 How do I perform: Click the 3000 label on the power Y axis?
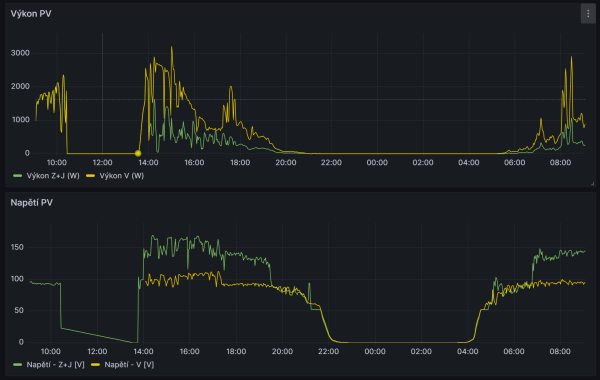[20, 53]
